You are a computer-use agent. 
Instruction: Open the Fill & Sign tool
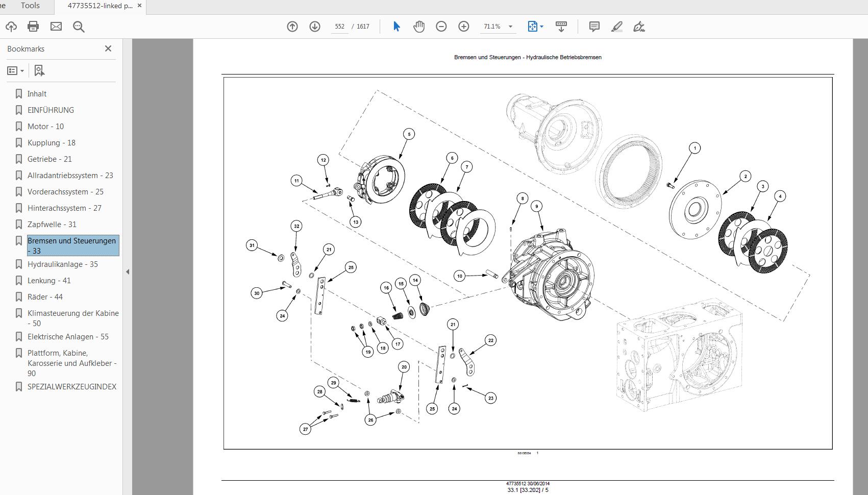638,27
